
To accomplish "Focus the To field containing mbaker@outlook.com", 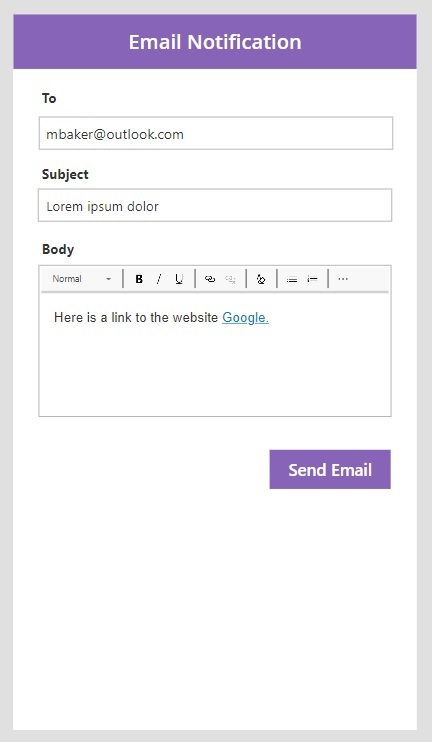I will point(216,133).
